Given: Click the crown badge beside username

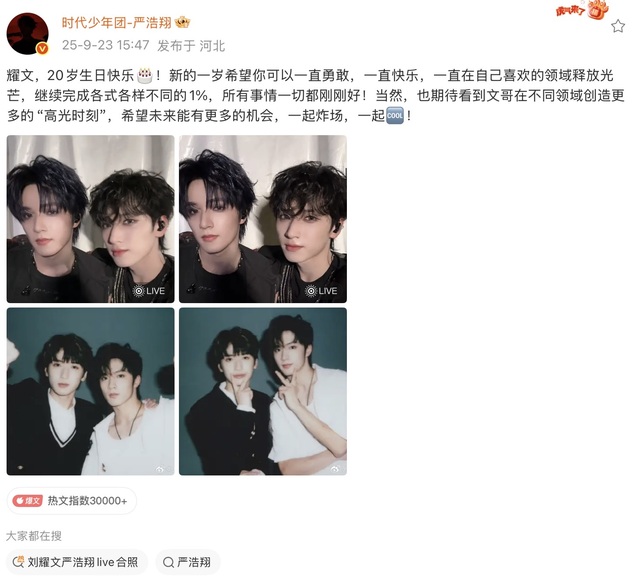Looking at the screenshot, I should click(x=182, y=22).
